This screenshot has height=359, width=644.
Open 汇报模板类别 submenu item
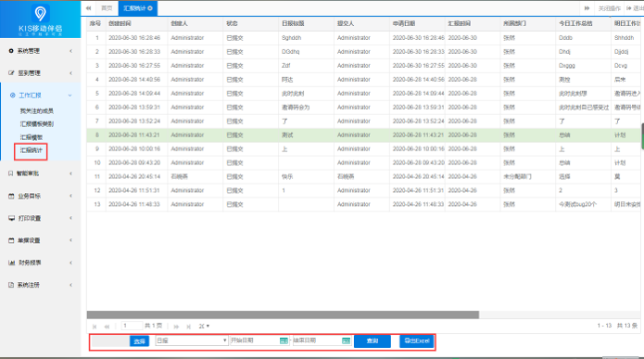click(37, 124)
